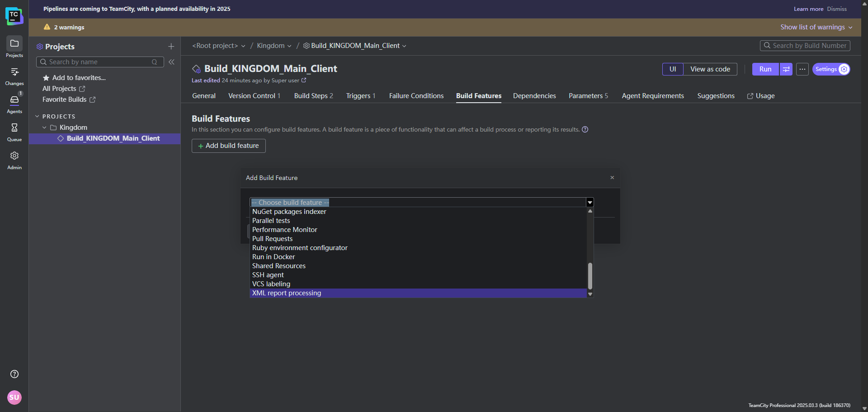Select VCS labeling option
868x412 pixels.
pyautogui.click(x=418, y=284)
